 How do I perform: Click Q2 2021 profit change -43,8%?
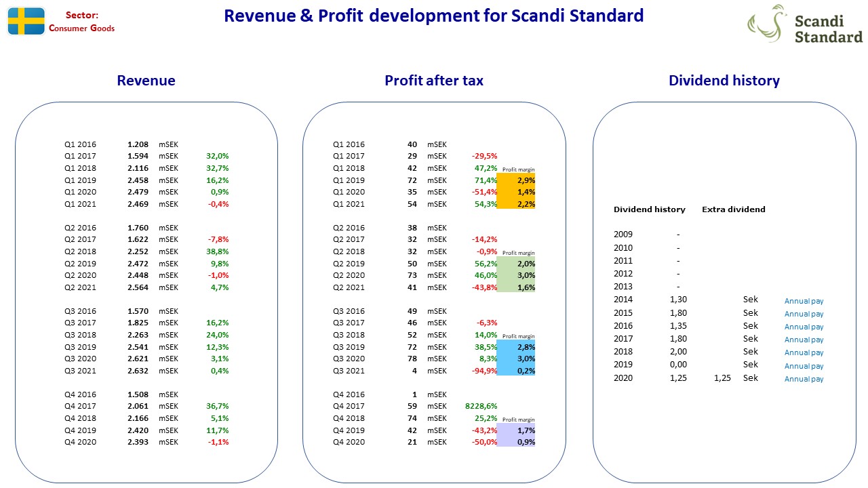coord(484,287)
